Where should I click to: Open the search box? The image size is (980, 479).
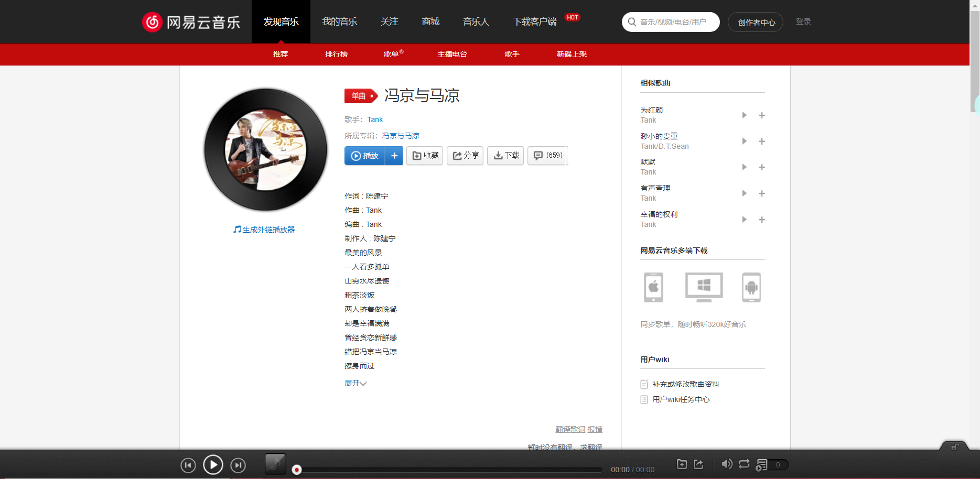tap(671, 22)
